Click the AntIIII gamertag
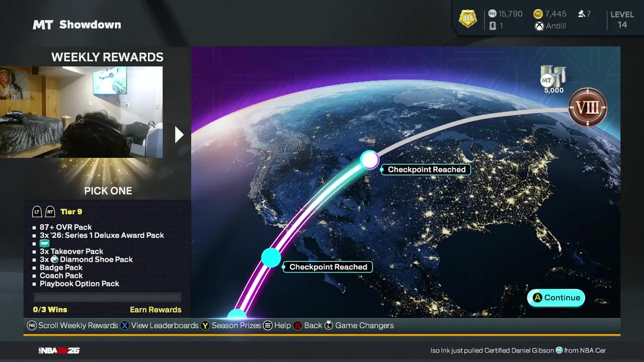Image resolution: width=644 pixels, height=362 pixels. click(x=556, y=26)
